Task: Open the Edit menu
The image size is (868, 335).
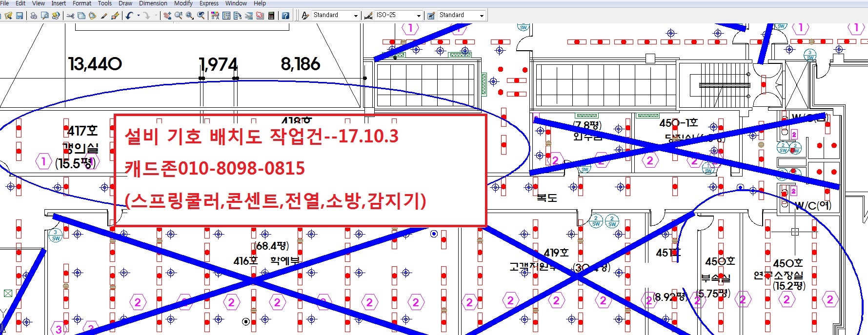Action: point(20,3)
